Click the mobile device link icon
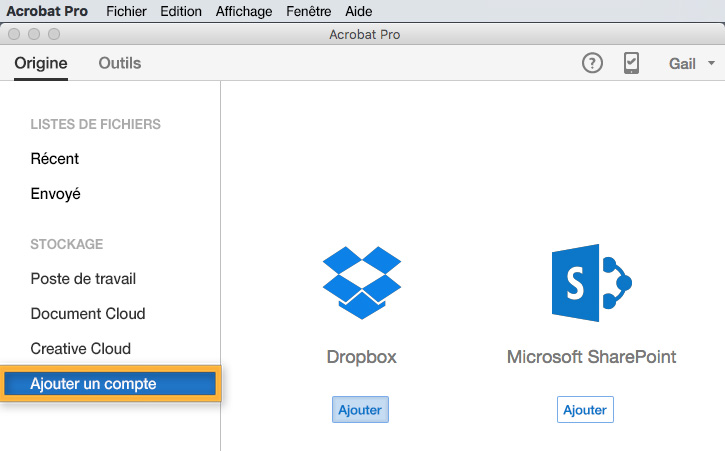 [x=631, y=63]
